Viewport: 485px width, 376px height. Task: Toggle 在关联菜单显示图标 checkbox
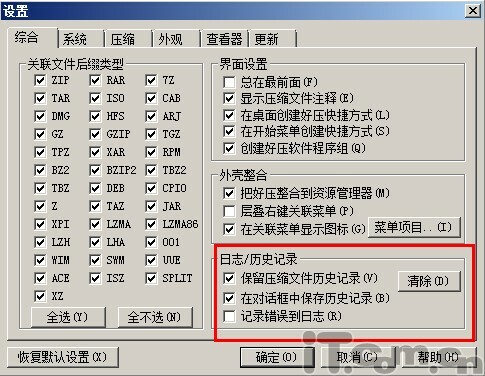coord(229,229)
